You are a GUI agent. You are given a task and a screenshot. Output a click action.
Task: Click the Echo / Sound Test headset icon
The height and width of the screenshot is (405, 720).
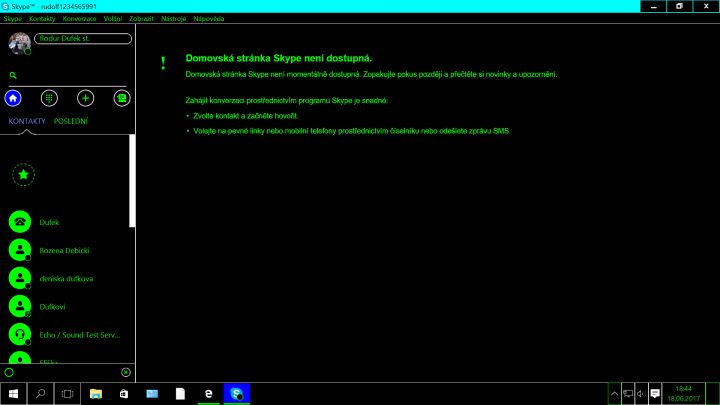20,334
